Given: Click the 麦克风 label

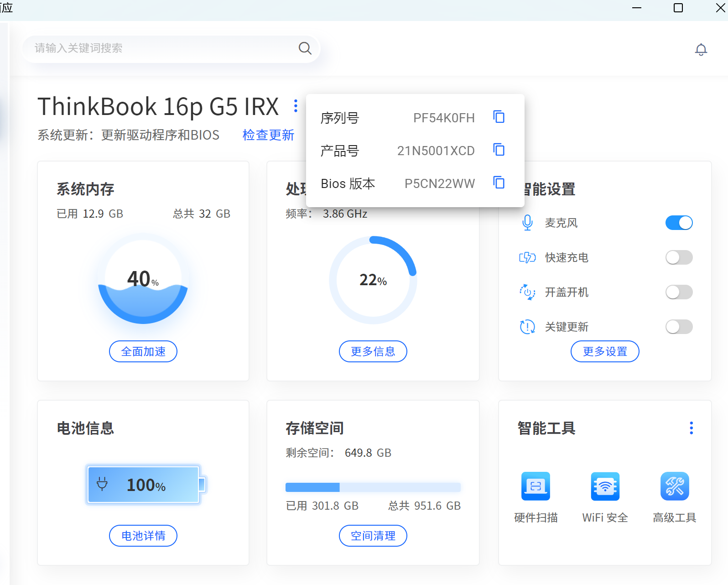Looking at the screenshot, I should (x=561, y=223).
